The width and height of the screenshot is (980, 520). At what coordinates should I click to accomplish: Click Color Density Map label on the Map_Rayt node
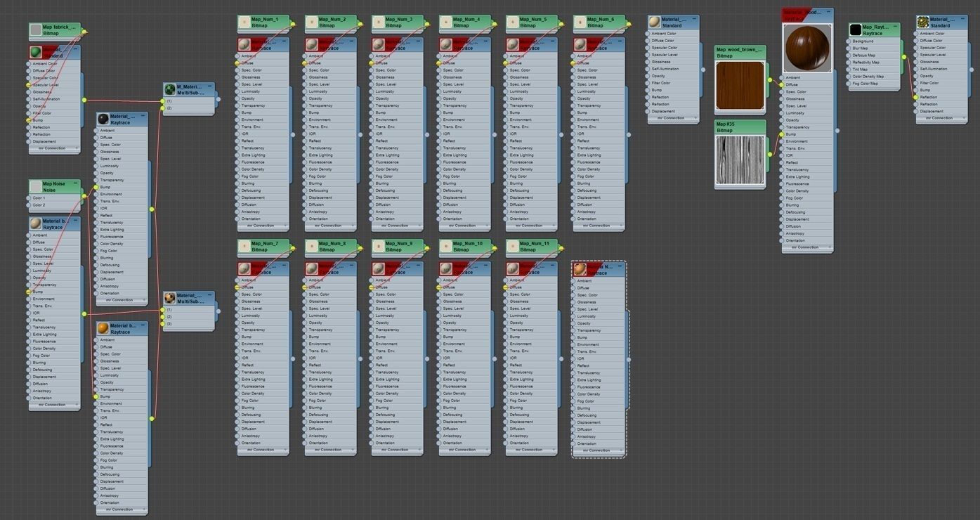tap(868, 77)
